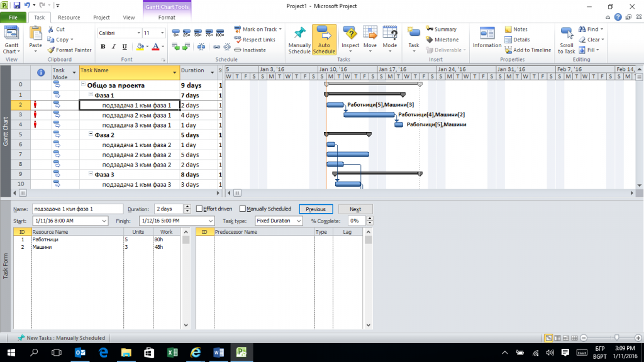
Task: Apply Italic formatting
Action: click(114, 47)
